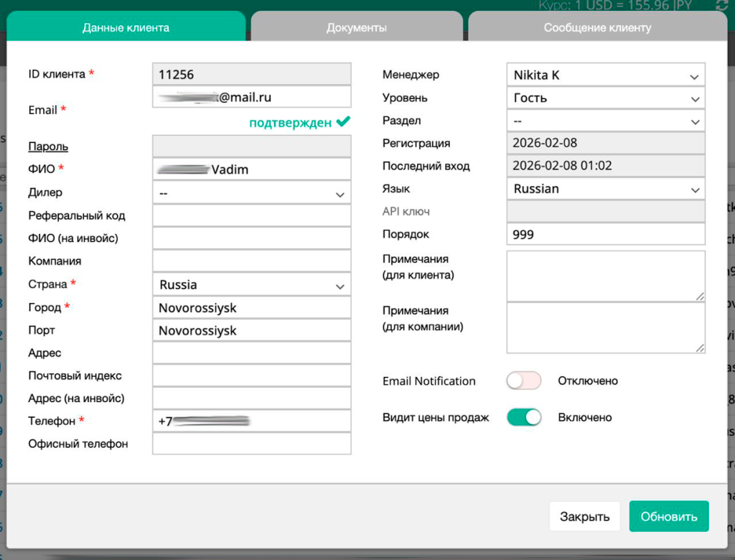Toggle the Email Notification switch
This screenshot has height=560, width=735.
click(523, 381)
